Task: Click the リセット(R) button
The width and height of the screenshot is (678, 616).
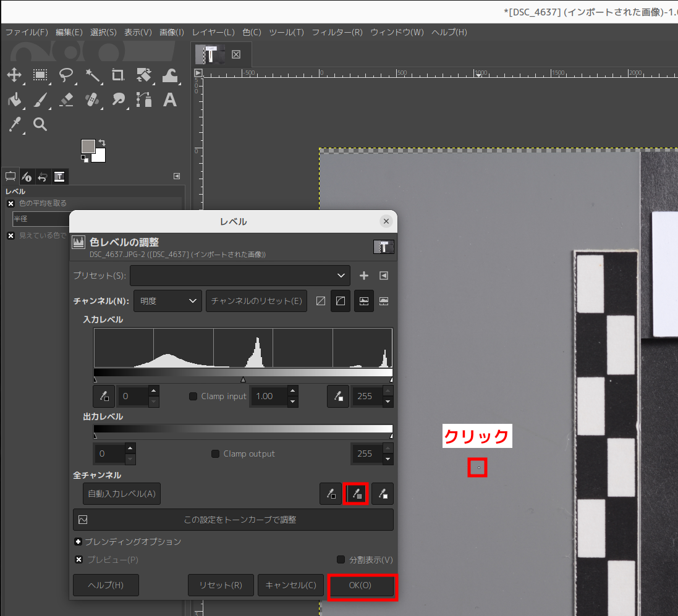Action: (x=221, y=585)
